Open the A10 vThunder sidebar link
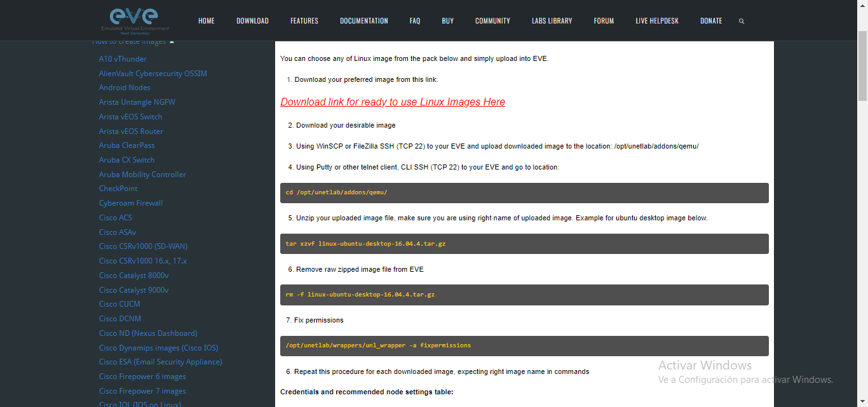Image resolution: width=868 pixels, height=407 pixels. click(123, 59)
